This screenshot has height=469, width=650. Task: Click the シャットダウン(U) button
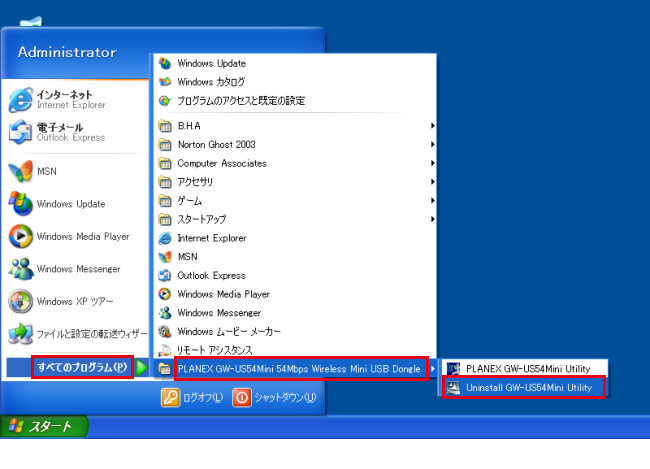(274, 397)
